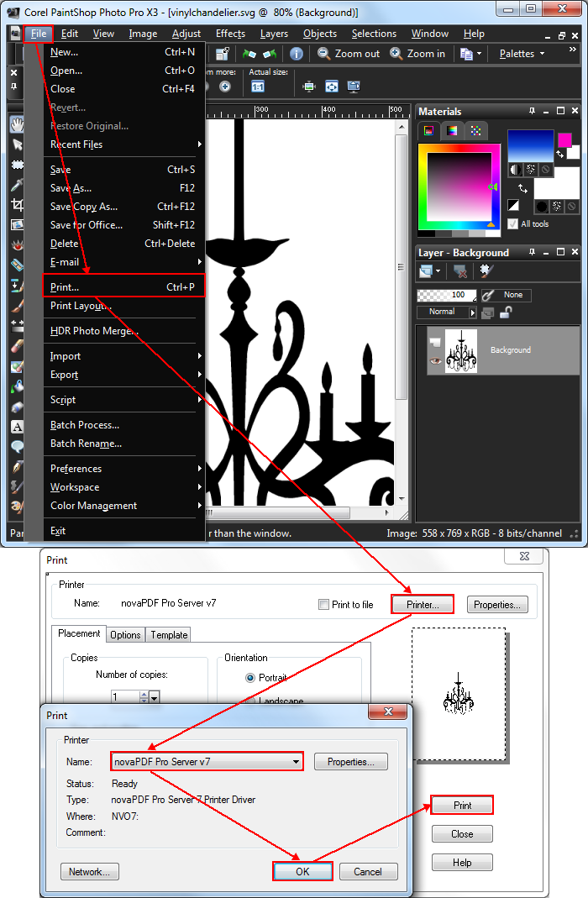The image size is (588, 898).
Task: Select the Dropper tool
Action: pos(17,185)
